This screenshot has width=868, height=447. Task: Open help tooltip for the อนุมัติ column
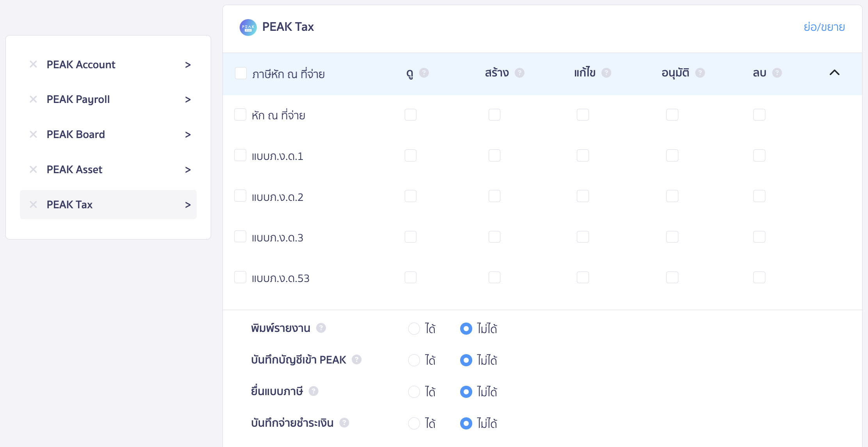pyautogui.click(x=700, y=73)
